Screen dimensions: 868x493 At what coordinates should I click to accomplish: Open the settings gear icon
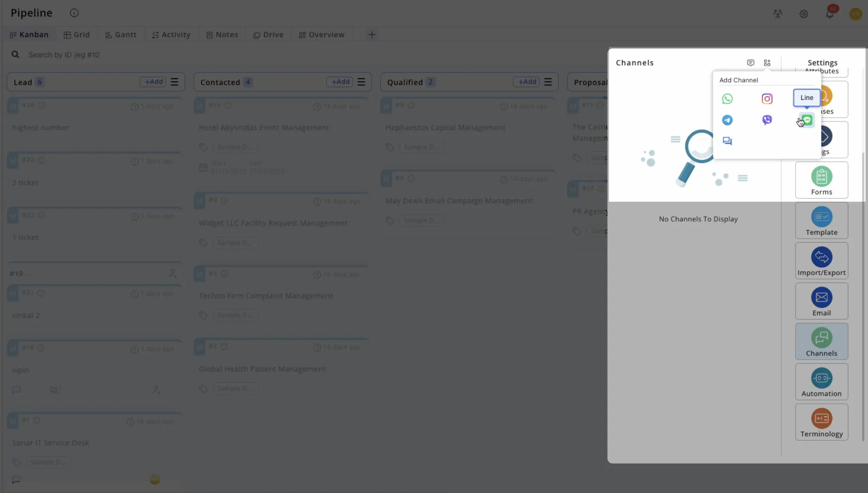(804, 14)
